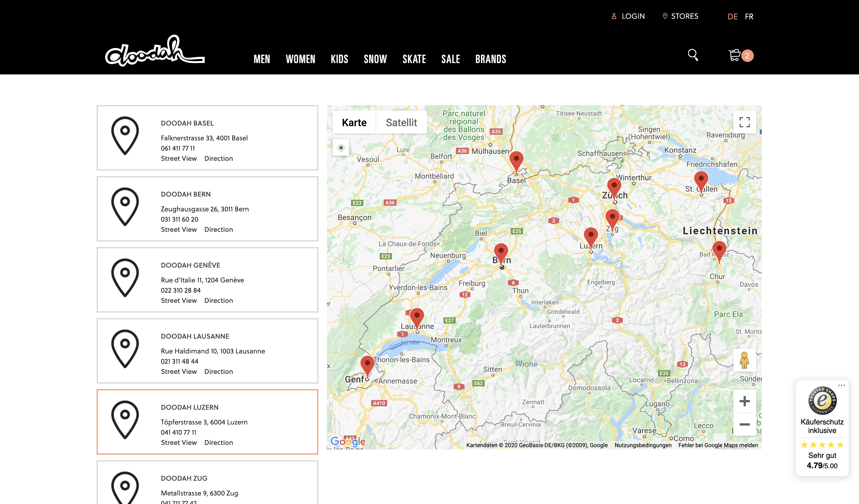Click phone number 031 311 60 20
Image resolution: width=859 pixels, height=504 pixels.
click(x=179, y=219)
